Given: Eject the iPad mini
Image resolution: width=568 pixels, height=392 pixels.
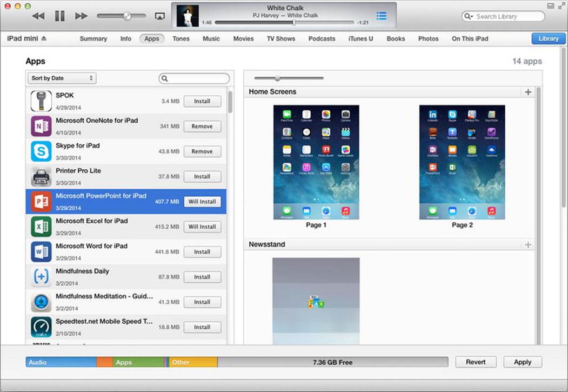Looking at the screenshot, I should (44, 38).
